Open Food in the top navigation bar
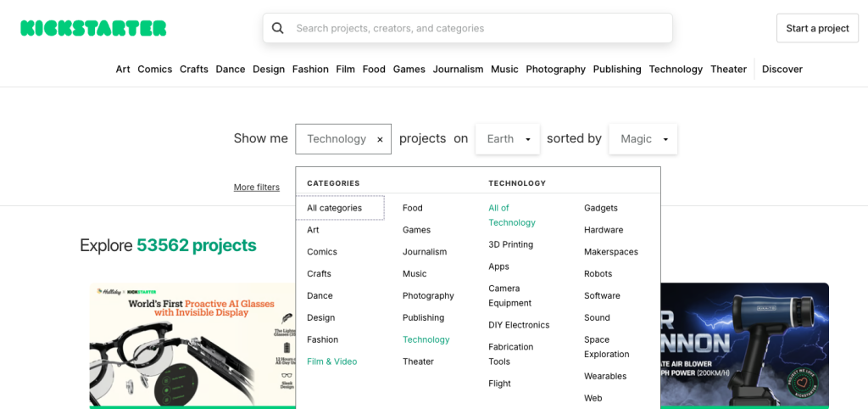The width and height of the screenshot is (868, 409). point(374,70)
